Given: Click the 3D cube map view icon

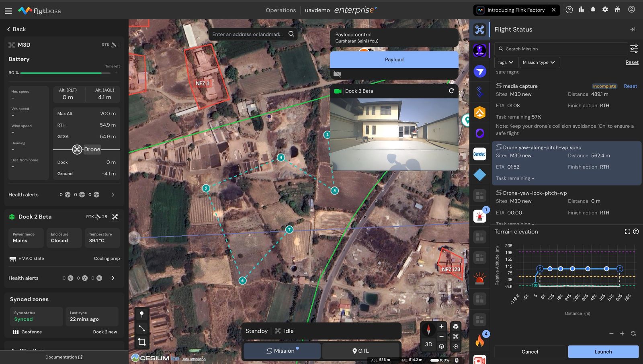Looking at the screenshot, I should pos(456,326).
